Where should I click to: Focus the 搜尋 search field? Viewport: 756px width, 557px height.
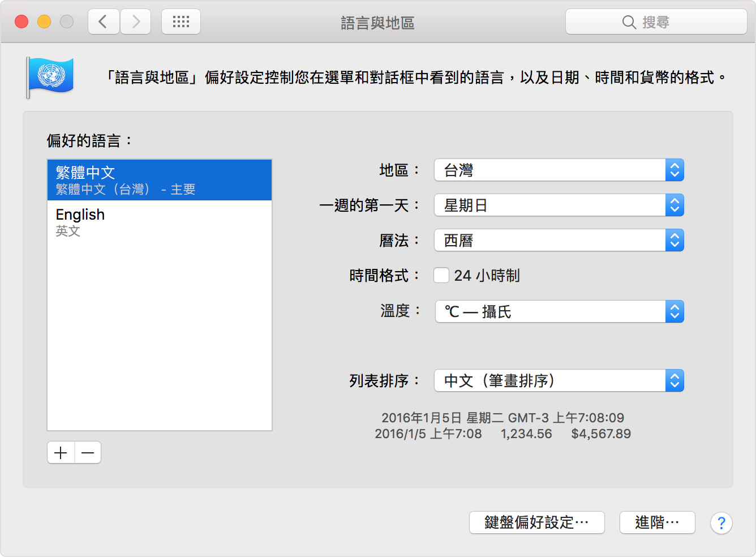click(656, 22)
